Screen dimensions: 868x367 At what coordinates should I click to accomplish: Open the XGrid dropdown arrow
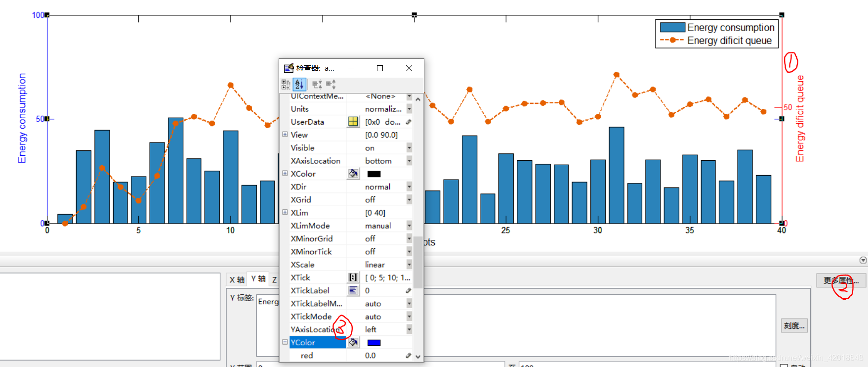pyautogui.click(x=409, y=199)
